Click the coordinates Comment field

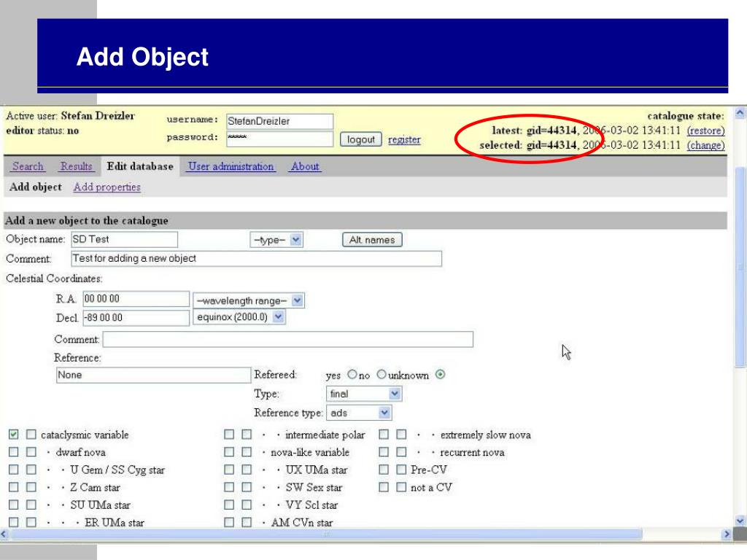tap(287, 339)
